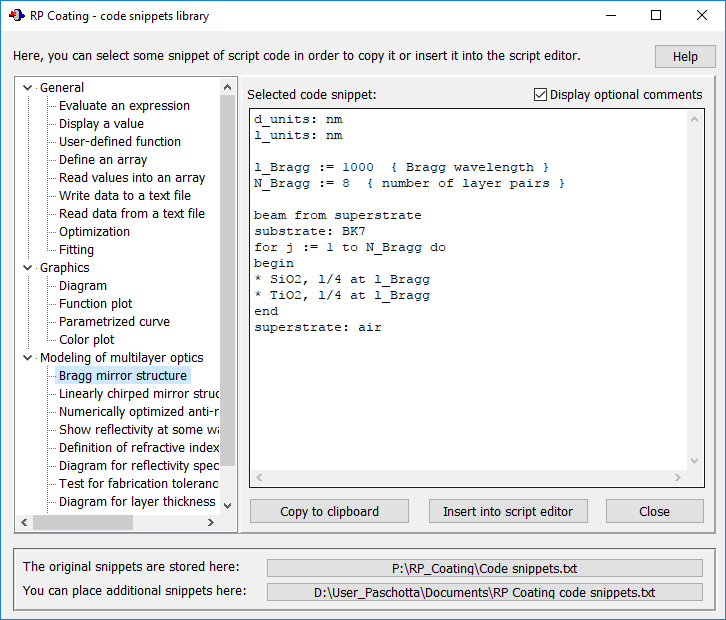Click code box scroll left arrow
The height and width of the screenshot is (620, 726).
point(259,477)
